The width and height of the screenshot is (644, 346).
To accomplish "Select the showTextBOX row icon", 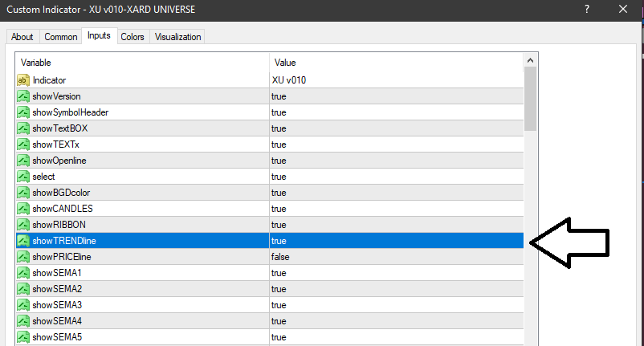I will pos(23,128).
